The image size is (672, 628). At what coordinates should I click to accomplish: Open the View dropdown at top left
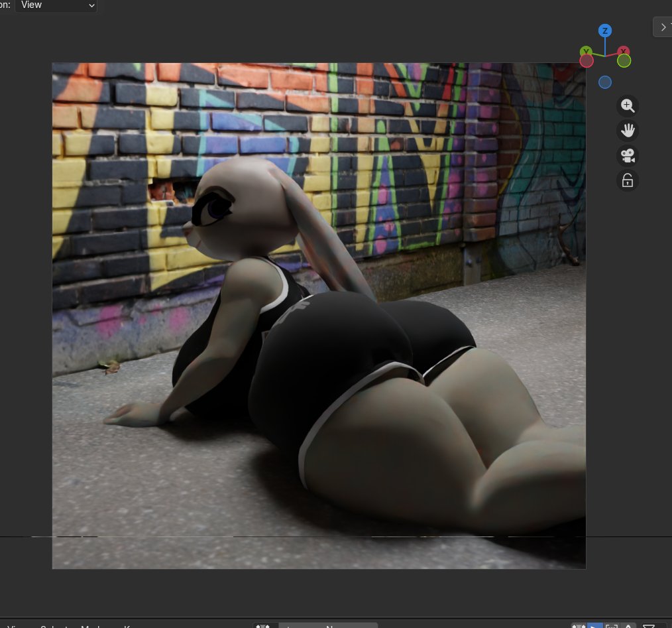pyautogui.click(x=56, y=5)
